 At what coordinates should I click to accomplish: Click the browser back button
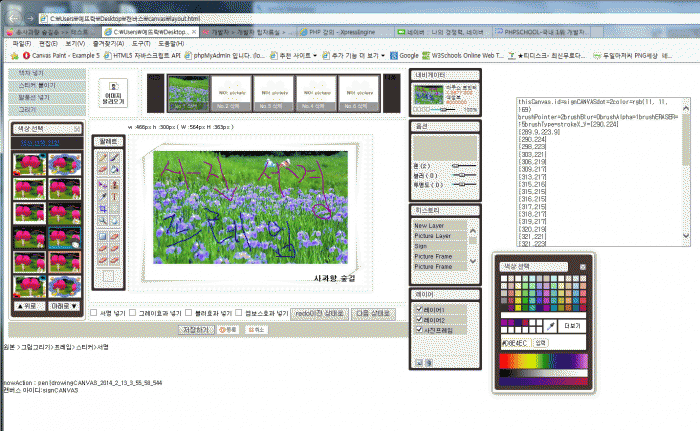click(x=14, y=18)
